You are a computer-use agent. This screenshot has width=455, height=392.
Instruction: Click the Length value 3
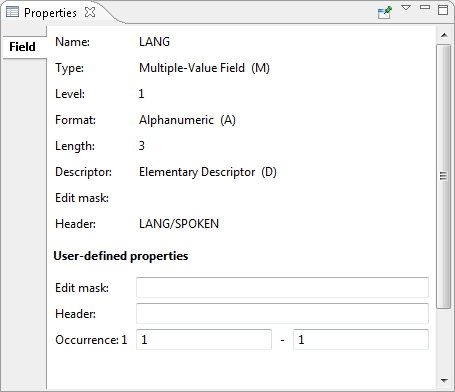(142, 146)
